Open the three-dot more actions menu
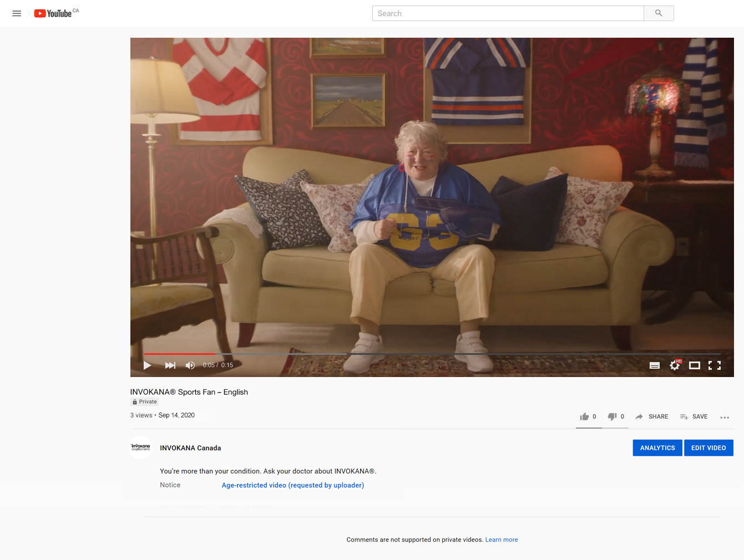This screenshot has height=560, width=744. 725,417
